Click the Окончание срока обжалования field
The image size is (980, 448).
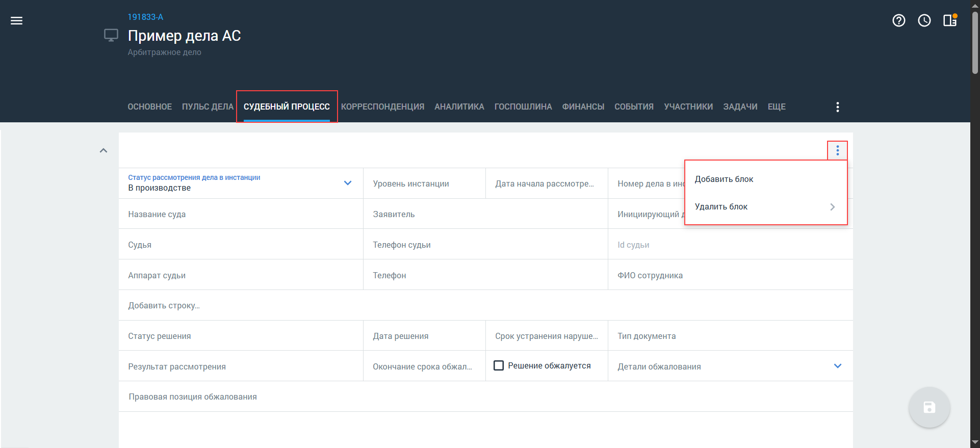point(424,366)
